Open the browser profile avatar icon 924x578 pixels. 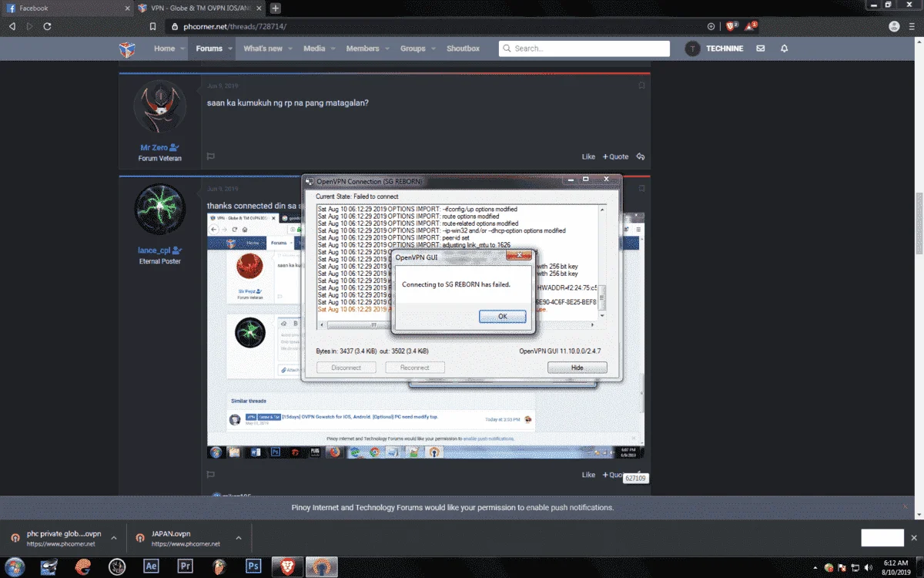tap(893, 26)
